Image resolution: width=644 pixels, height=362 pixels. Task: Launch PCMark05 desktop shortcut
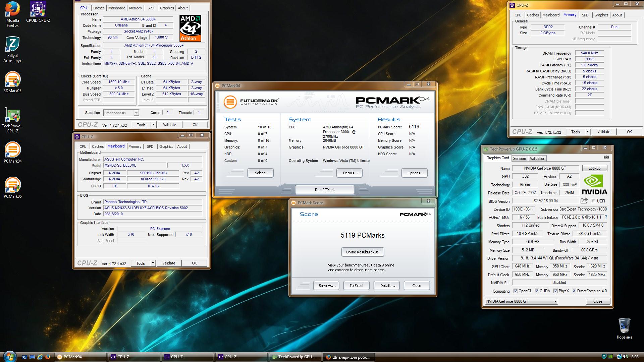pyautogui.click(x=12, y=188)
